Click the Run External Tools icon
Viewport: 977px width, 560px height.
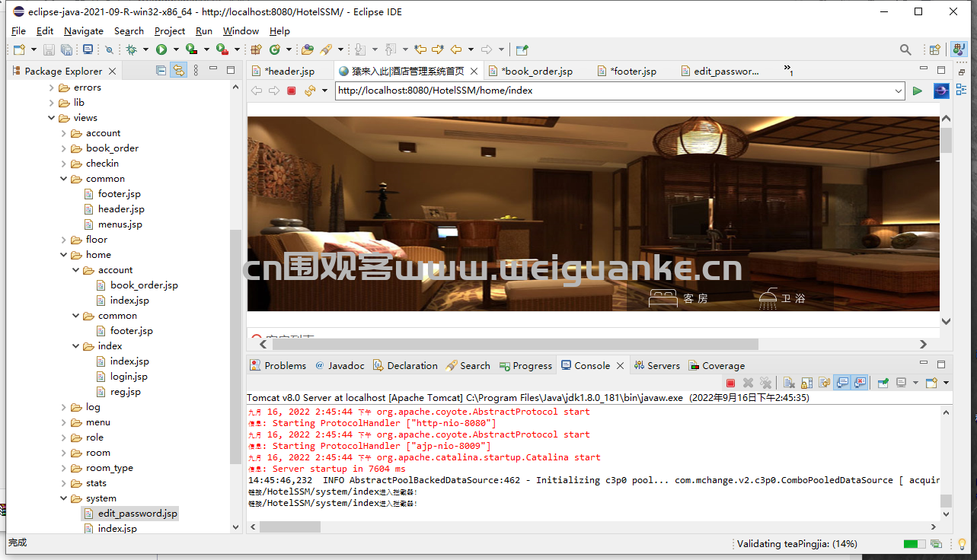(x=222, y=49)
